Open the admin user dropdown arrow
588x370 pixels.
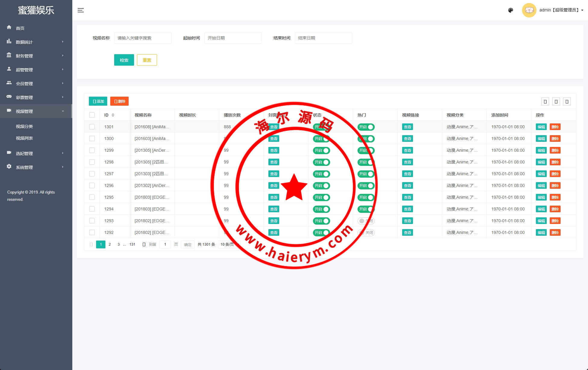tap(582, 10)
